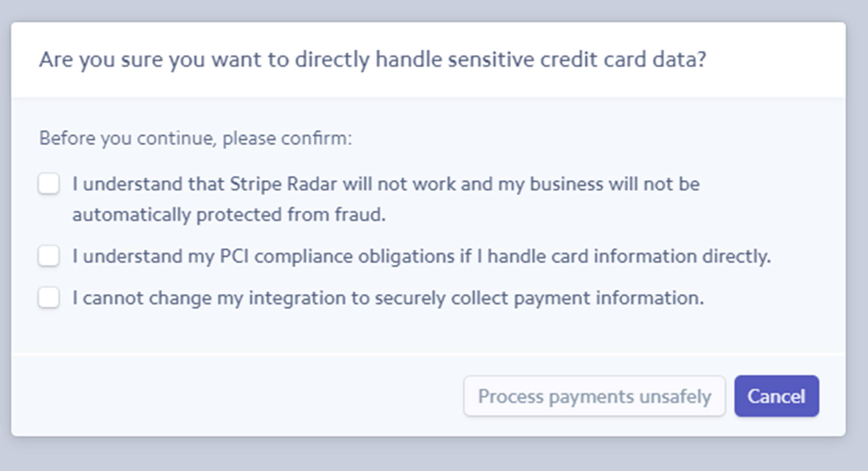Viewport: 868px width, 471px height.
Task: Tick the PCI compliance obligations checkbox
Action: click(x=49, y=256)
